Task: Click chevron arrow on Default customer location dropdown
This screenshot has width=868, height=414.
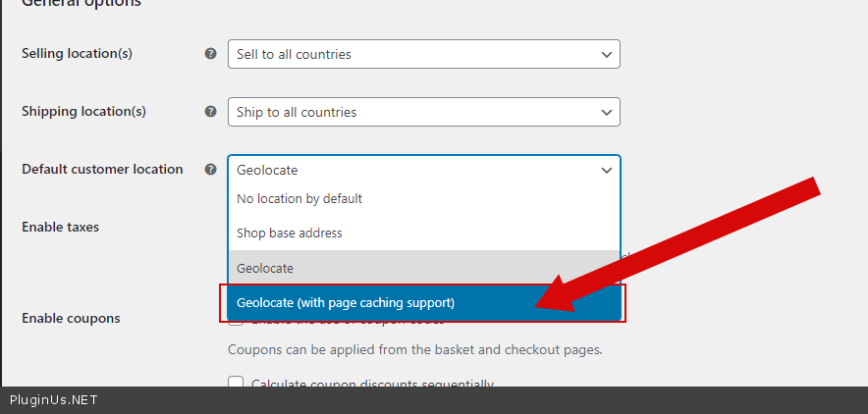Action: tap(606, 170)
